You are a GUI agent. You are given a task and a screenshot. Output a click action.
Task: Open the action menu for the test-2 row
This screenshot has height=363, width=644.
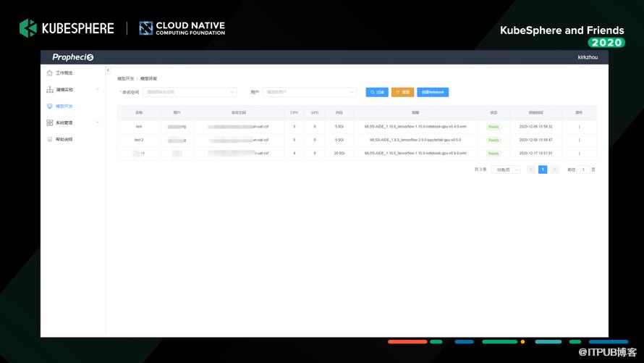[579, 140]
